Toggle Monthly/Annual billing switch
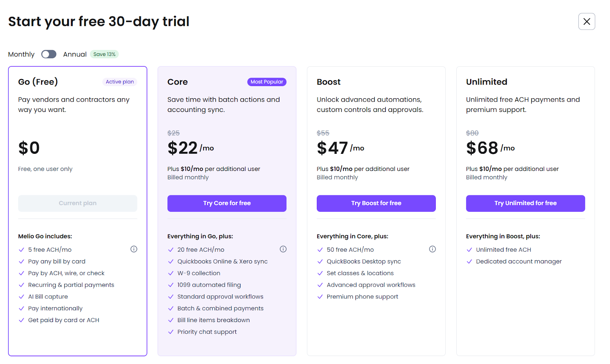This screenshot has height=364, width=610. pos(49,54)
